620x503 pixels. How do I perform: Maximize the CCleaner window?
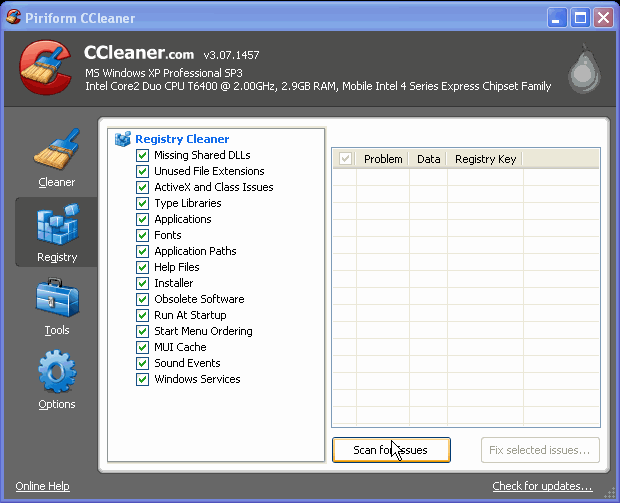coord(580,17)
